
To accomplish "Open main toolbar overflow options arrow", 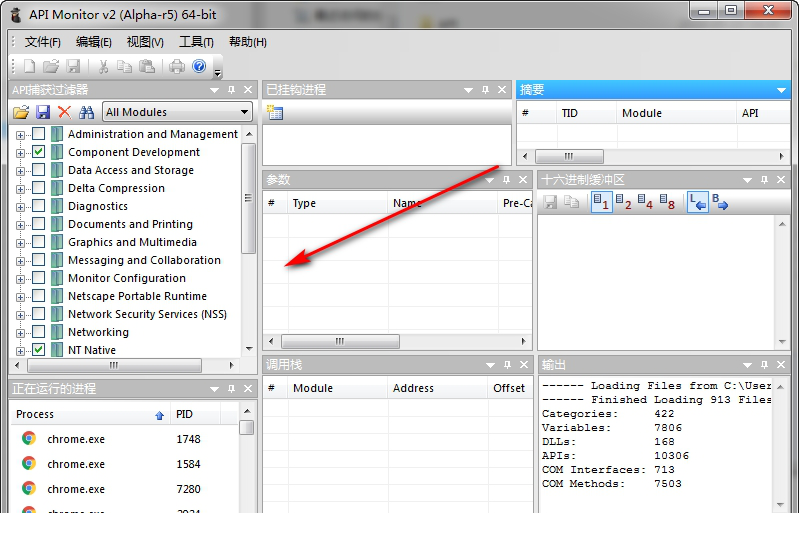I will [218, 73].
